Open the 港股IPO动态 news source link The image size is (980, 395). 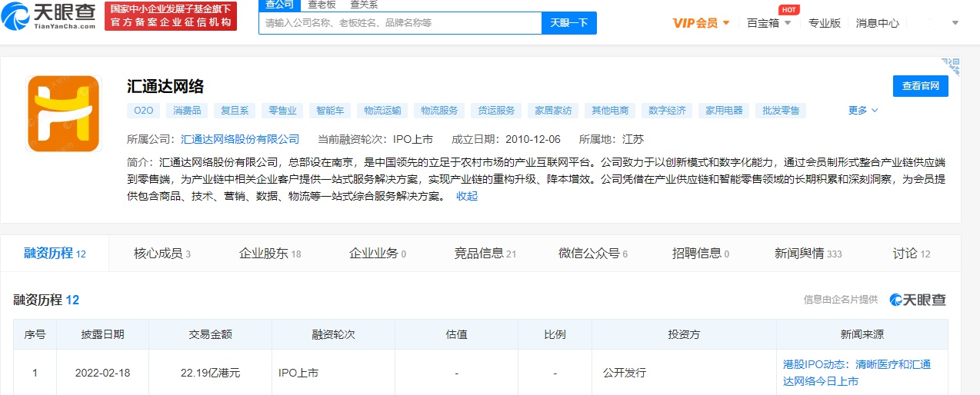pos(857,373)
